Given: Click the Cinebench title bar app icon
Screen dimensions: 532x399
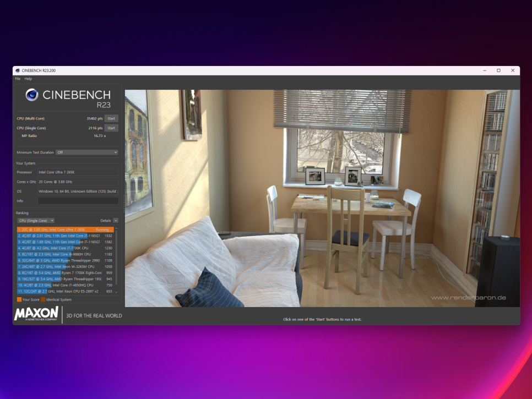Looking at the screenshot, I should 18,70.
